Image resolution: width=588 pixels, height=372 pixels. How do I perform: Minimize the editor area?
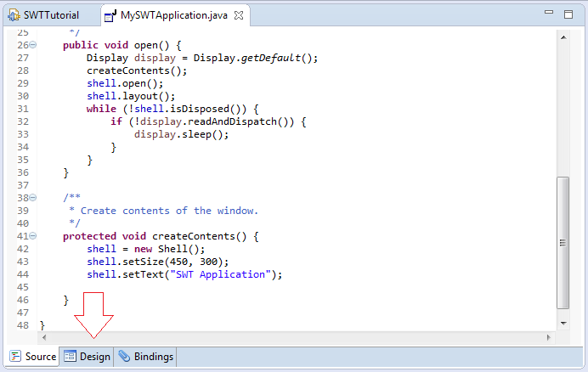pyautogui.click(x=549, y=13)
